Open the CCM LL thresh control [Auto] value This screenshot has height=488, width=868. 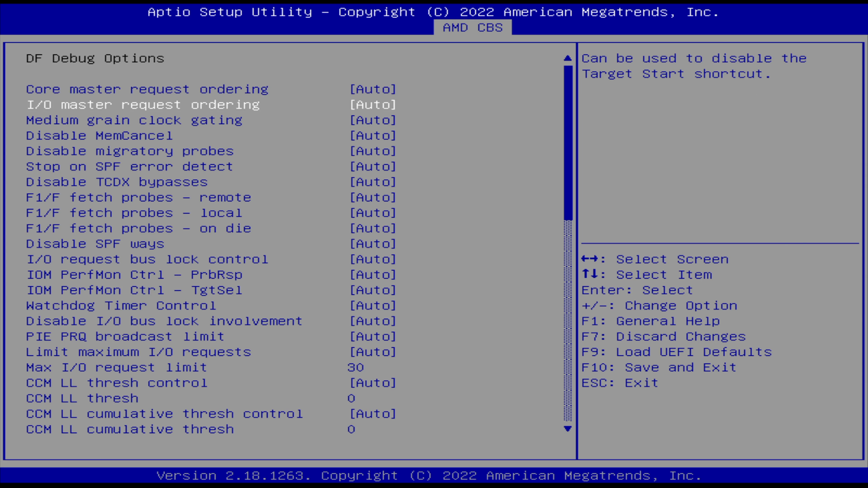(373, 383)
